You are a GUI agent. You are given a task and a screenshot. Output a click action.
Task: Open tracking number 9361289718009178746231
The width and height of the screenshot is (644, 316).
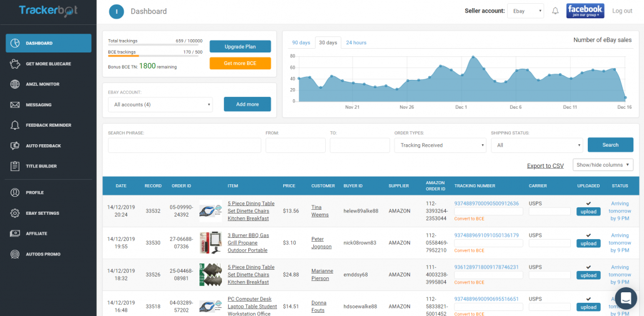(x=486, y=267)
